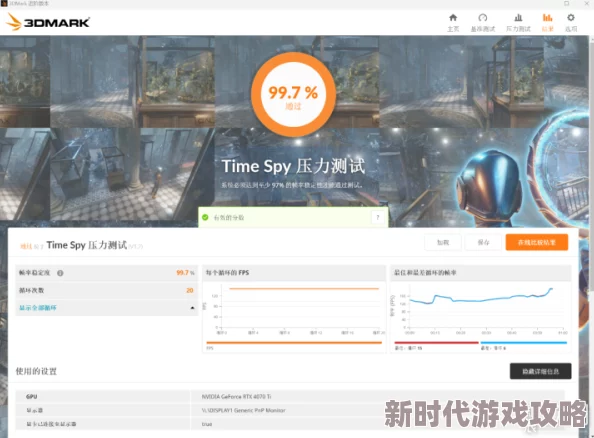Click the 每个循环的 FPS chart
This screenshot has width=594, height=438.
click(x=294, y=309)
